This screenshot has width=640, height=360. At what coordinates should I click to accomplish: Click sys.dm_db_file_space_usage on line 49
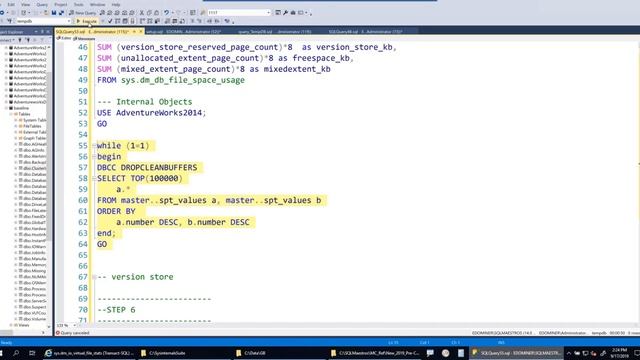click(x=182, y=80)
